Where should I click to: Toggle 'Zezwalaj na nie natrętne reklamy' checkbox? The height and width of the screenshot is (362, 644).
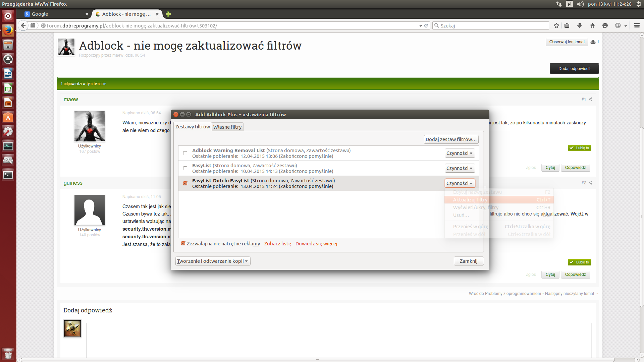pyautogui.click(x=183, y=244)
